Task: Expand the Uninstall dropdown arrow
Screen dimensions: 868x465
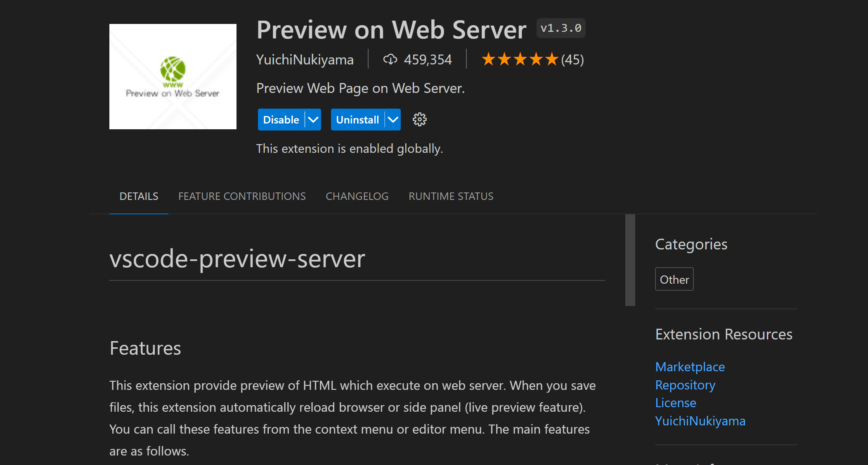Action: click(393, 120)
